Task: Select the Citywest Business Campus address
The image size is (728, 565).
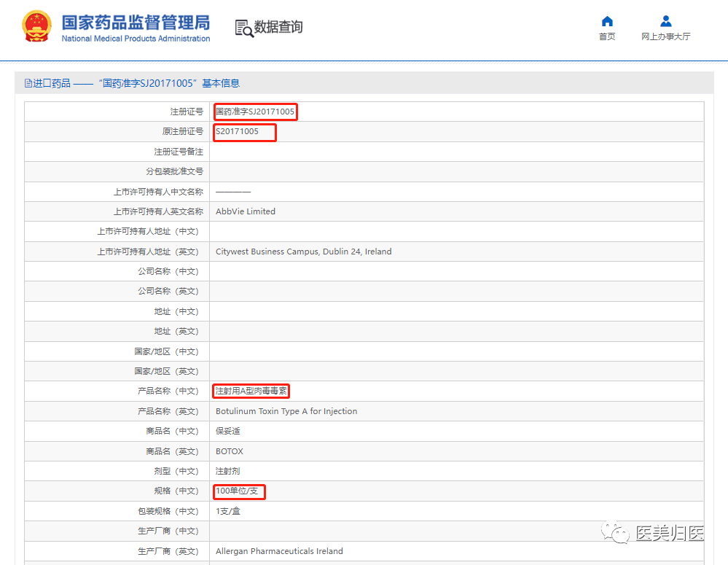Action: pyautogui.click(x=303, y=252)
